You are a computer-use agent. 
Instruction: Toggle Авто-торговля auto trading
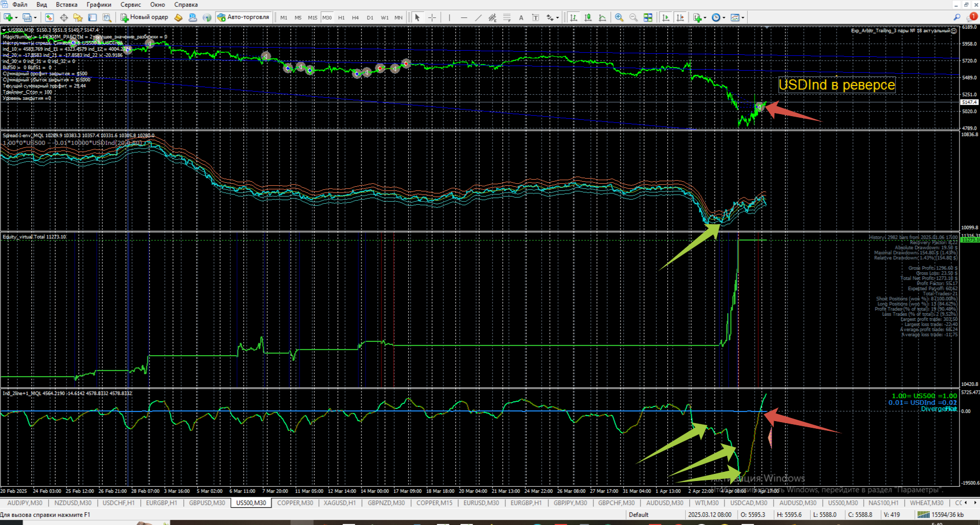click(x=243, y=17)
